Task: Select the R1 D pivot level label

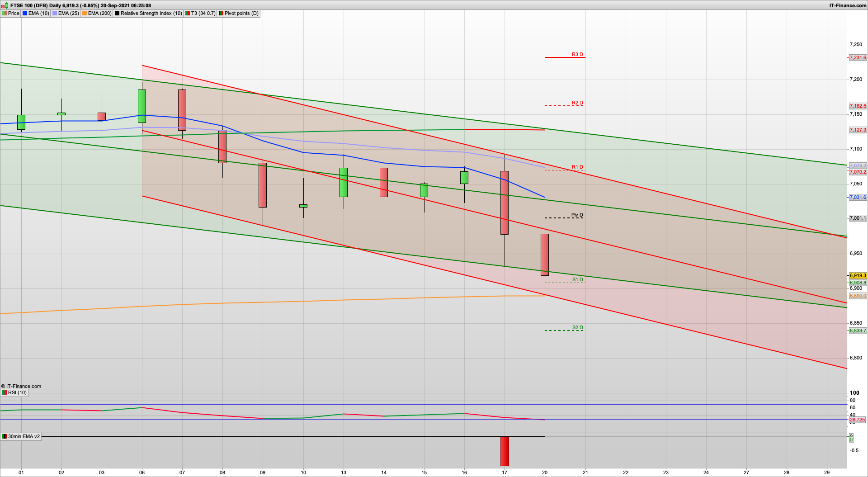Action: (577, 167)
